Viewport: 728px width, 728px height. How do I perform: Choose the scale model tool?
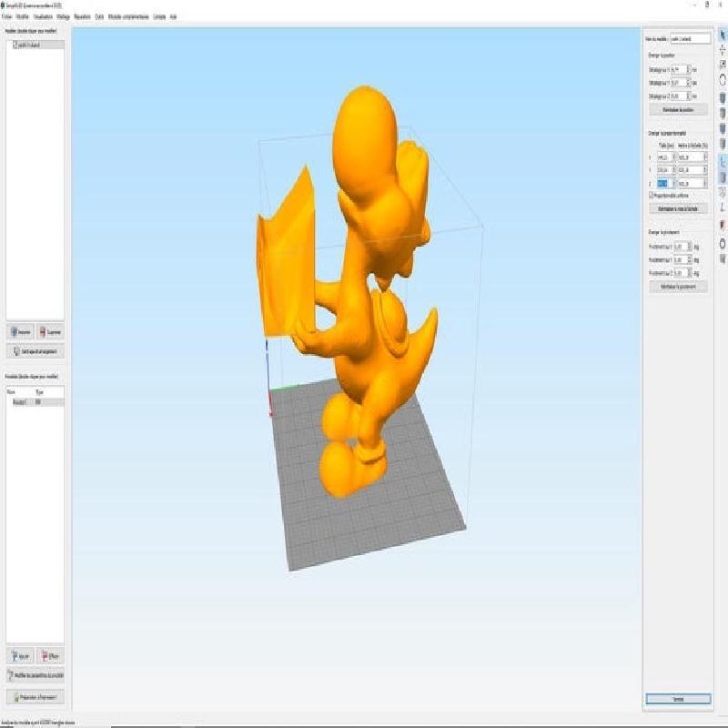pyautogui.click(x=723, y=64)
